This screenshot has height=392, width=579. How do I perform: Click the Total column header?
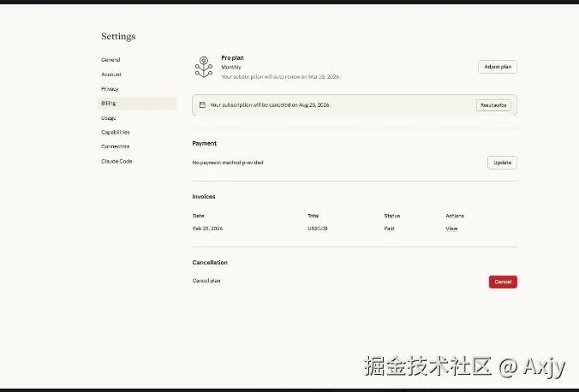point(313,216)
